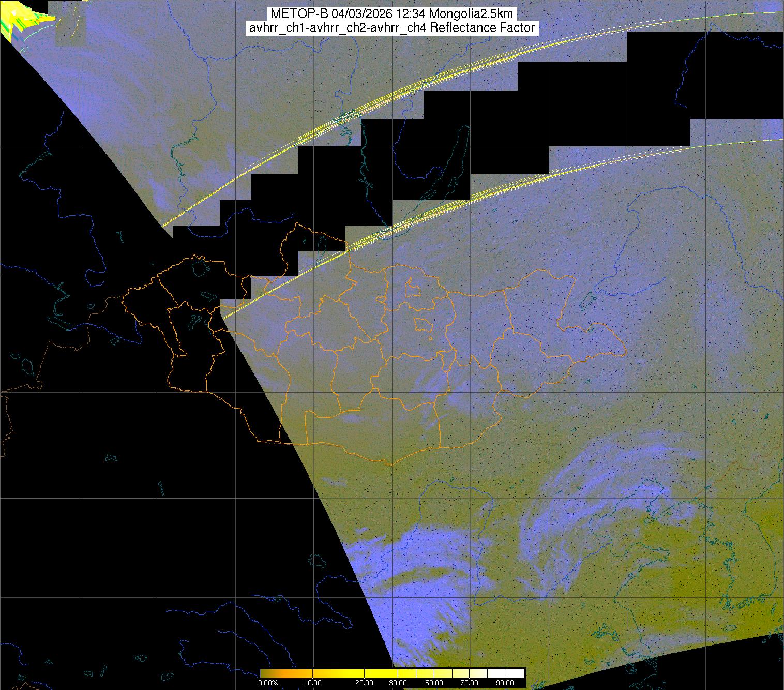Click the 0.00% label on the color scale
The image size is (784, 690).
point(268,683)
